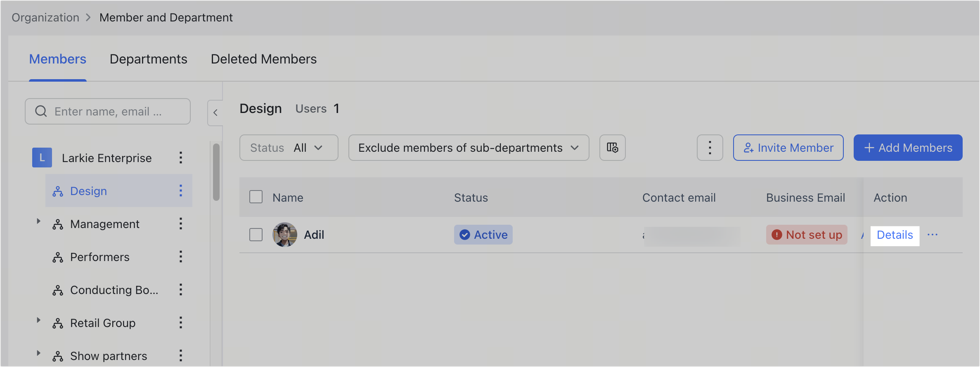The height and width of the screenshot is (367, 980).
Task: Open Design department options menu
Action: 181,191
